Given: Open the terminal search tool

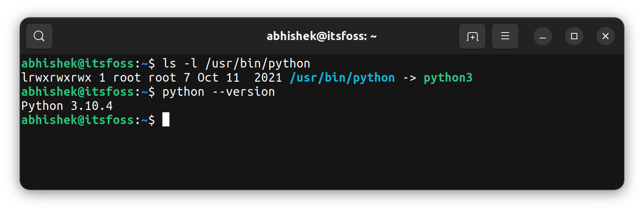Looking at the screenshot, I should point(39,36).
